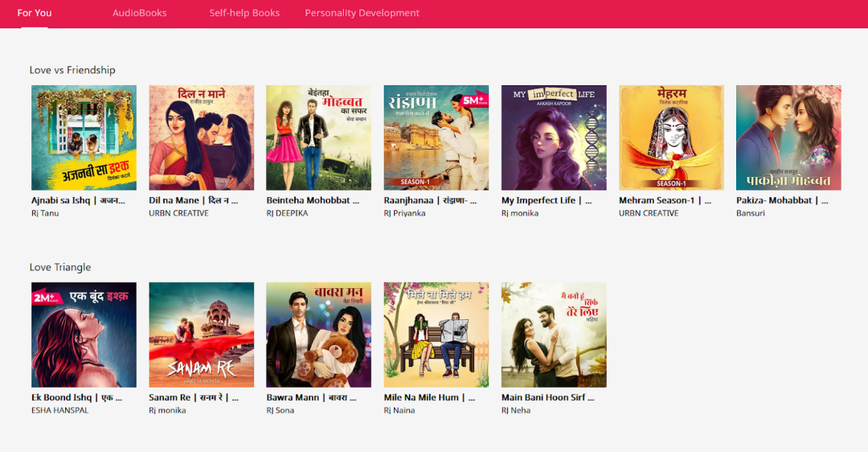Open the Self-help Books tab
The image size is (868, 452).
244,13
